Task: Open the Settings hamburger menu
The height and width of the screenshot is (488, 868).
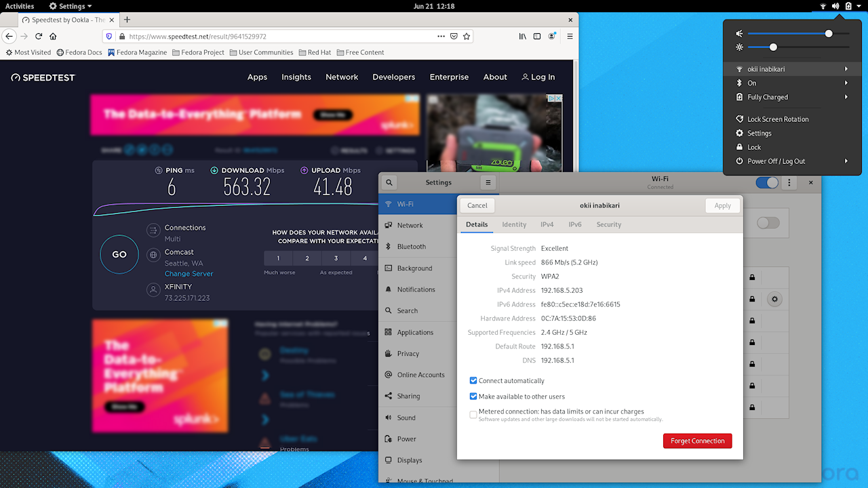Action: click(x=488, y=182)
